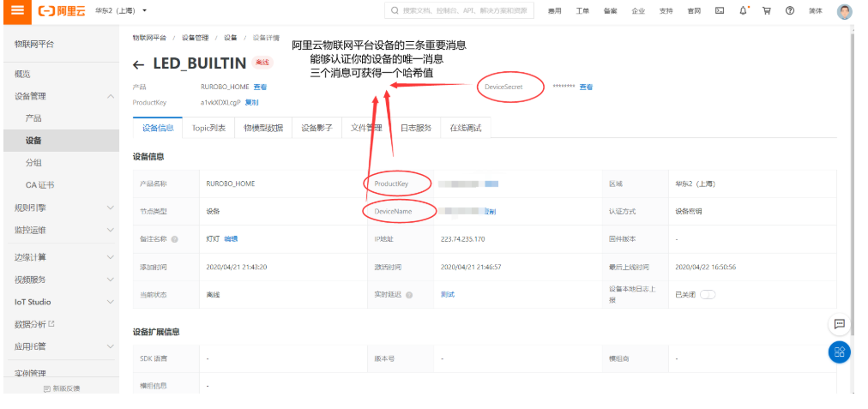
Task: Switch to the Topic列表 tab
Action: click(x=208, y=128)
